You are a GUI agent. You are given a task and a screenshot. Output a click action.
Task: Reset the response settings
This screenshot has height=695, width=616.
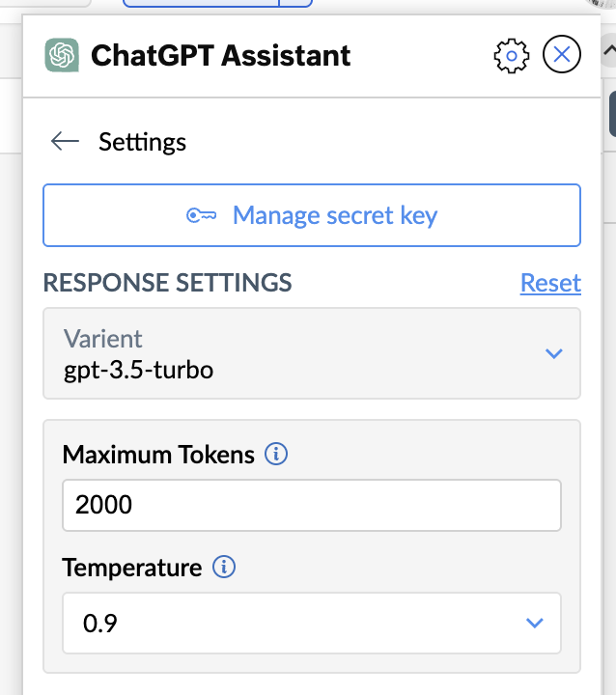click(x=550, y=283)
